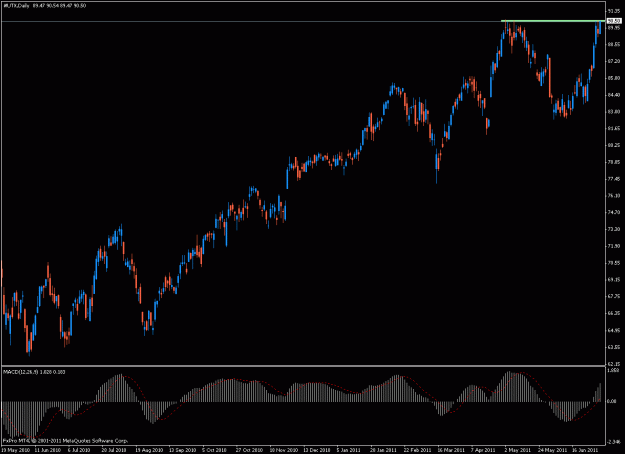The image size is (625, 454).
Task: Click the 13 Sep 2010 date label
Action: [x=183, y=450]
